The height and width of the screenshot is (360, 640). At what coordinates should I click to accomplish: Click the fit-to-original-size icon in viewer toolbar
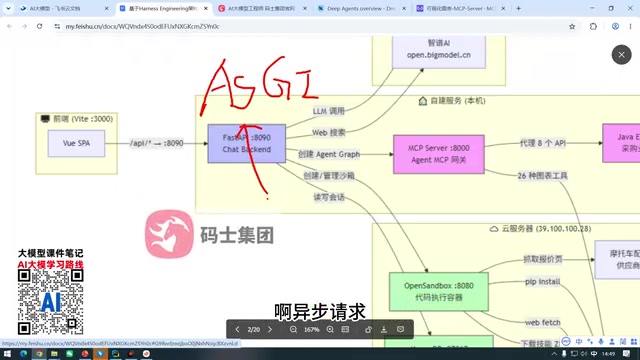click(345, 329)
